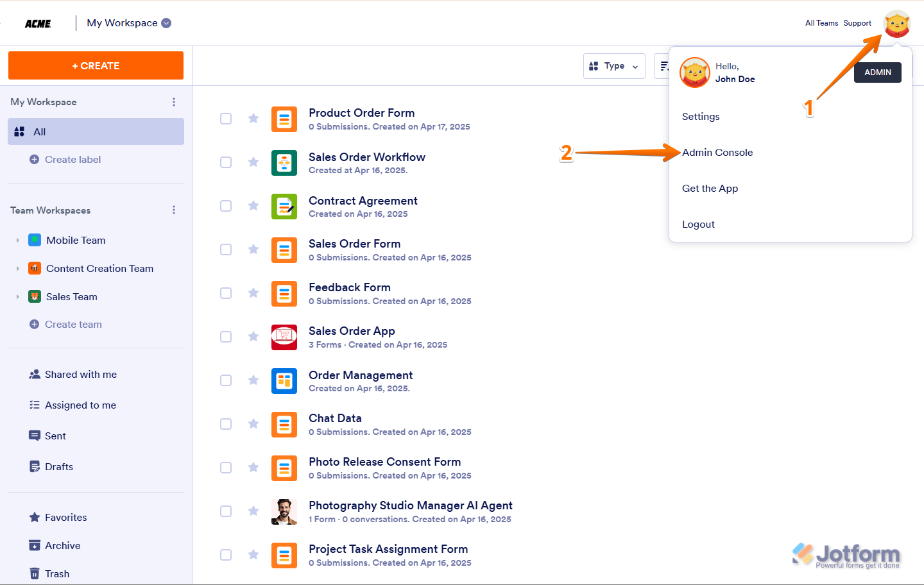Expand the Mobile Team tree arrow
924x585 pixels.
click(x=18, y=241)
